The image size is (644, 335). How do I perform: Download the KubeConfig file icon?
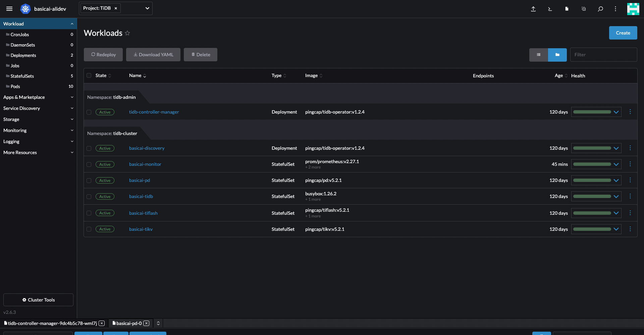pos(567,9)
